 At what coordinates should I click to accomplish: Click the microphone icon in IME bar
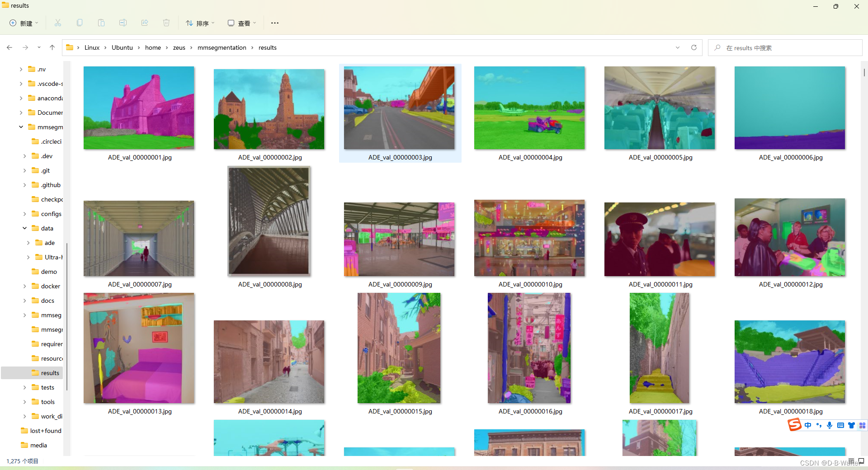[830, 425]
